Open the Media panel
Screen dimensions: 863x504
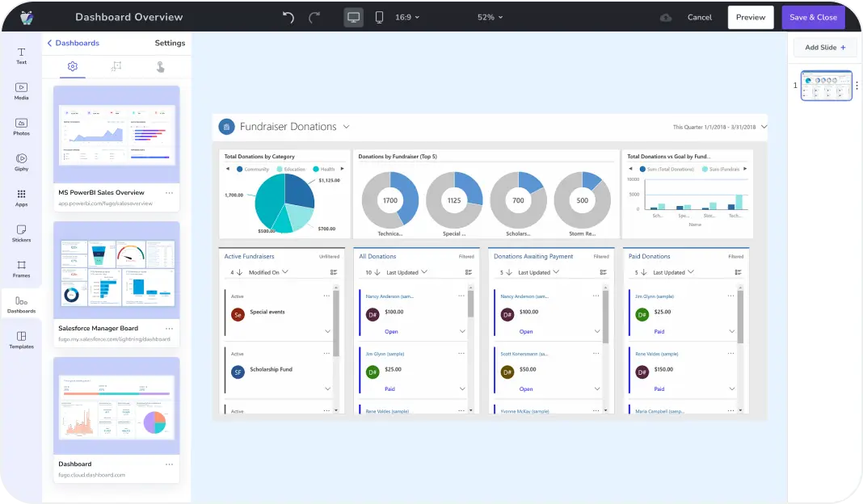tap(22, 91)
